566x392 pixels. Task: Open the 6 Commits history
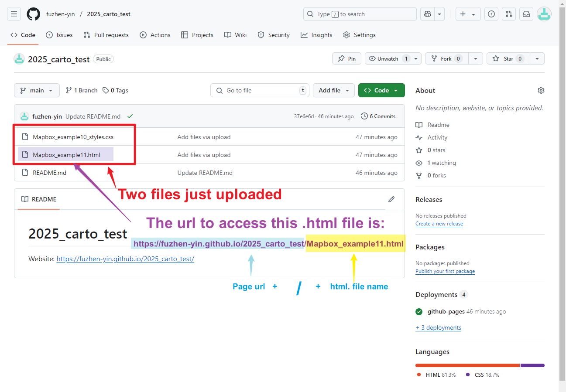[x=378, y=116]
